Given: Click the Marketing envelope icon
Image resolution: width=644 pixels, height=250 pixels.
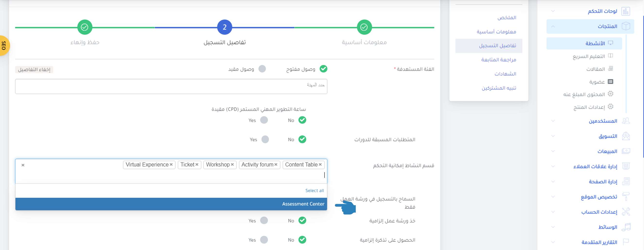Looking at the screenshot, I should click(x=626, y=136).
